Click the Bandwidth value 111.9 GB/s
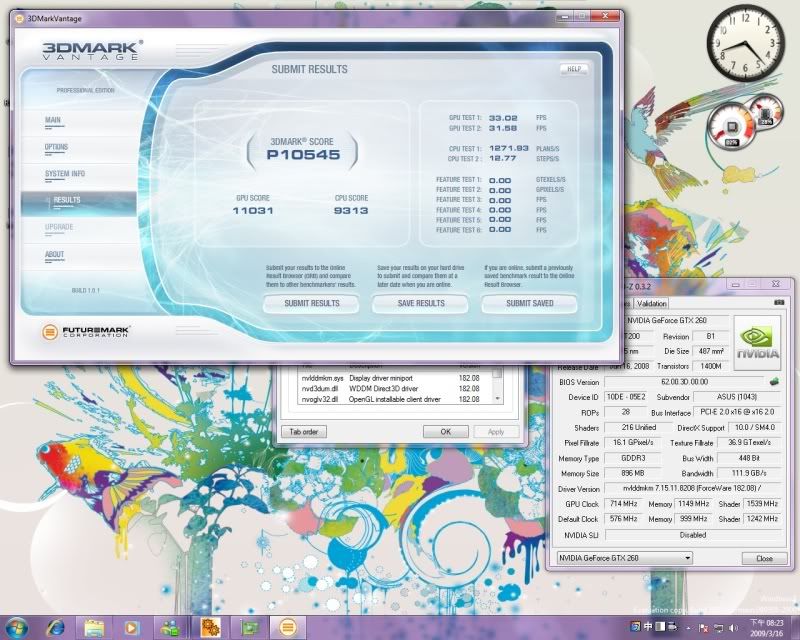This screenshot has width=800, height=640. (x=749, y=473)
